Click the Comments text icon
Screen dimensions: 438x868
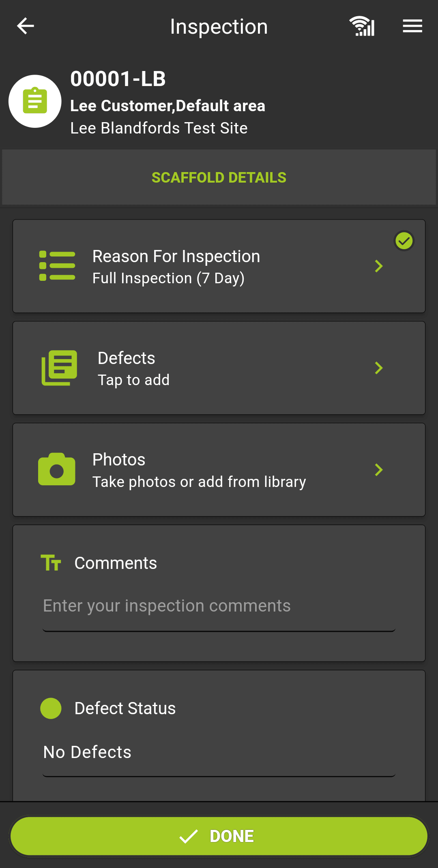tap(51, 563)
